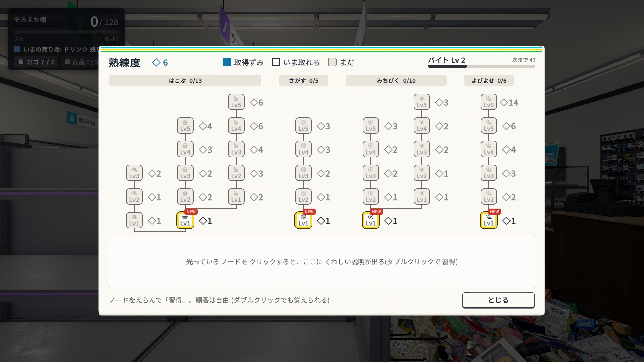Select the glowing radar Lv1 node in さがす
644x362 pixels.
pyautogui.click(x=303, y=220)
